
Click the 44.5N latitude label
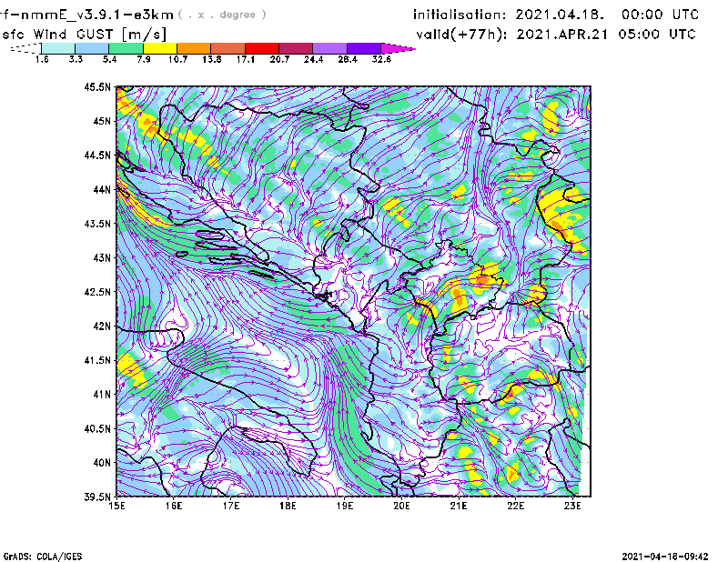(x=97, y=155)
